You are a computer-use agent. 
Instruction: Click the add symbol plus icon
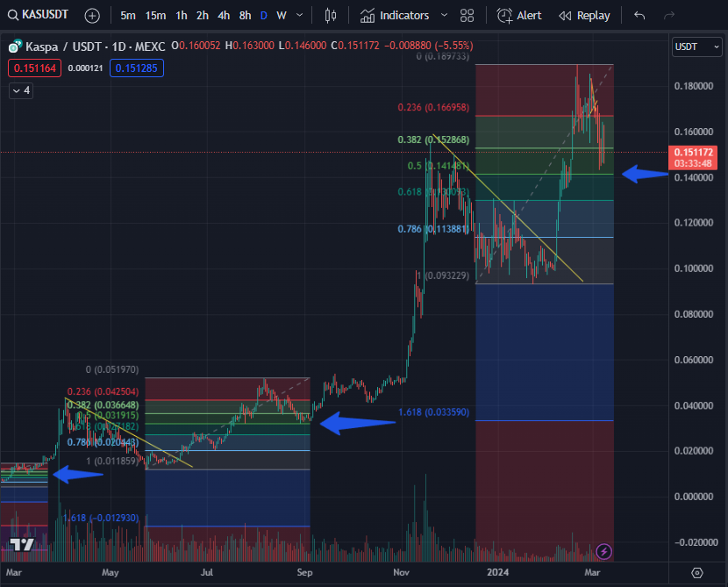point(92,16)
